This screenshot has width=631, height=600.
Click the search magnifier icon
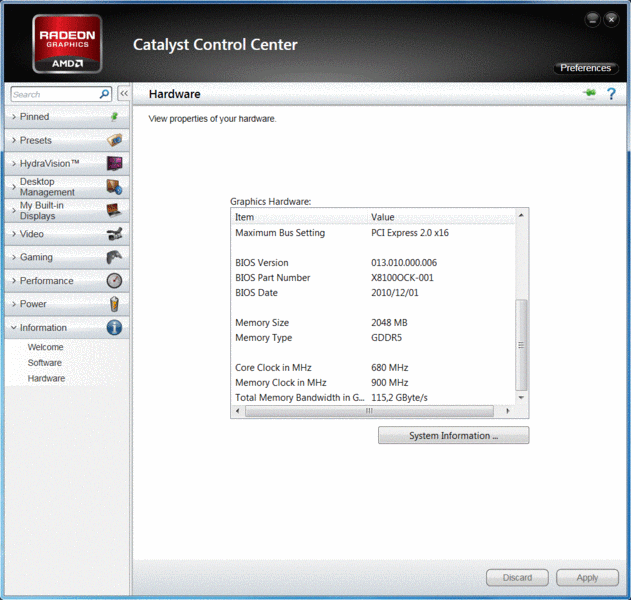point(104,94)
